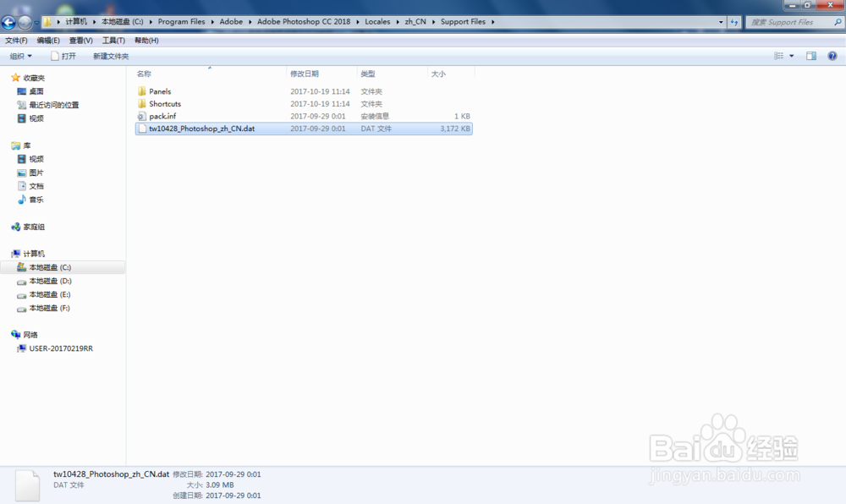Click the search Support Files input box
Viewport: 846px width, 504px height.
click(790, 22)
